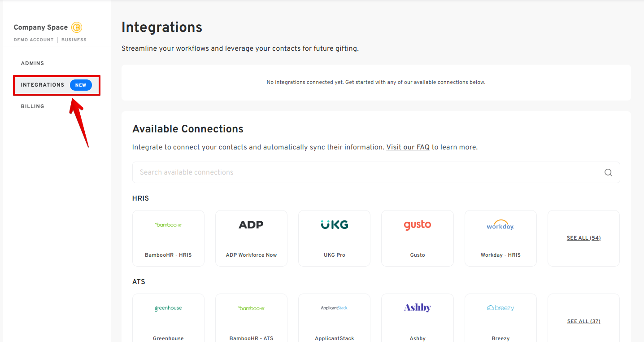644x342 pixels.
Task: Choose the UKG Pro logo tile
Action: click(334, 225)
